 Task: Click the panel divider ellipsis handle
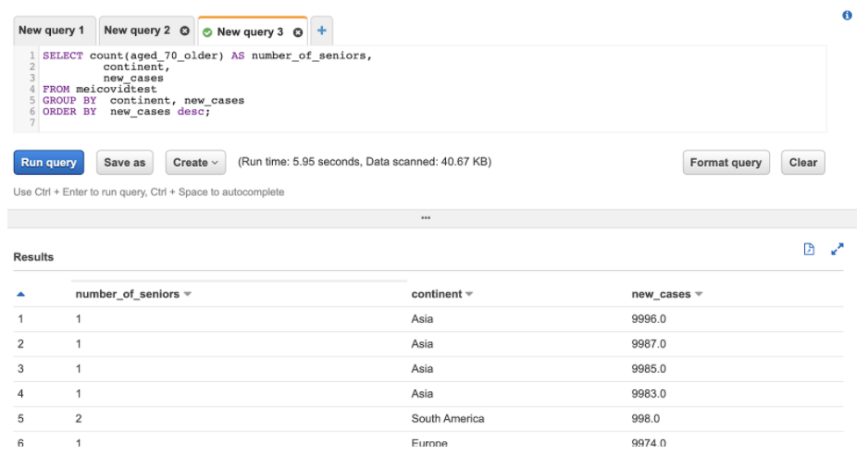pos(426,218)
